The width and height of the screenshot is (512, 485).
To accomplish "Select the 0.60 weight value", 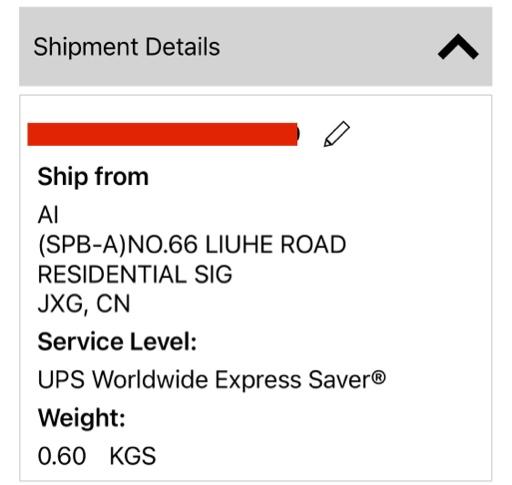I will (x=62, y=456).
